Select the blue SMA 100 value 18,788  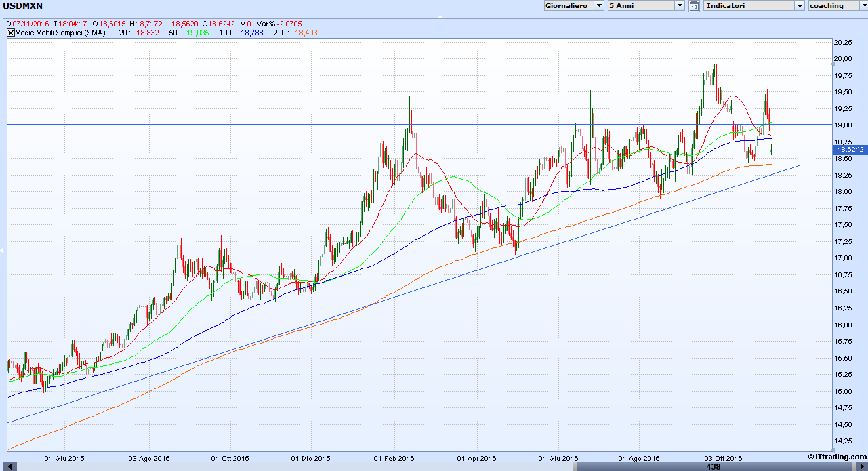pyautogui.click(x=252, y=33)
